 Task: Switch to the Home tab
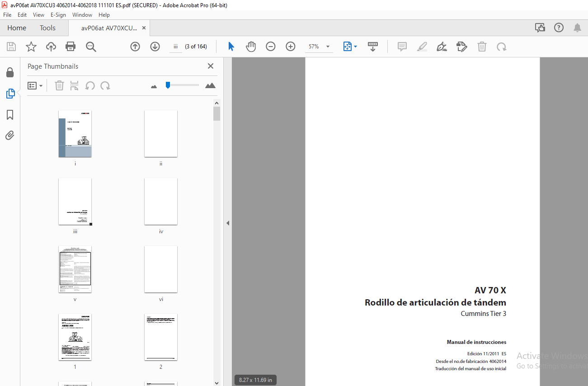coord(17,28)
